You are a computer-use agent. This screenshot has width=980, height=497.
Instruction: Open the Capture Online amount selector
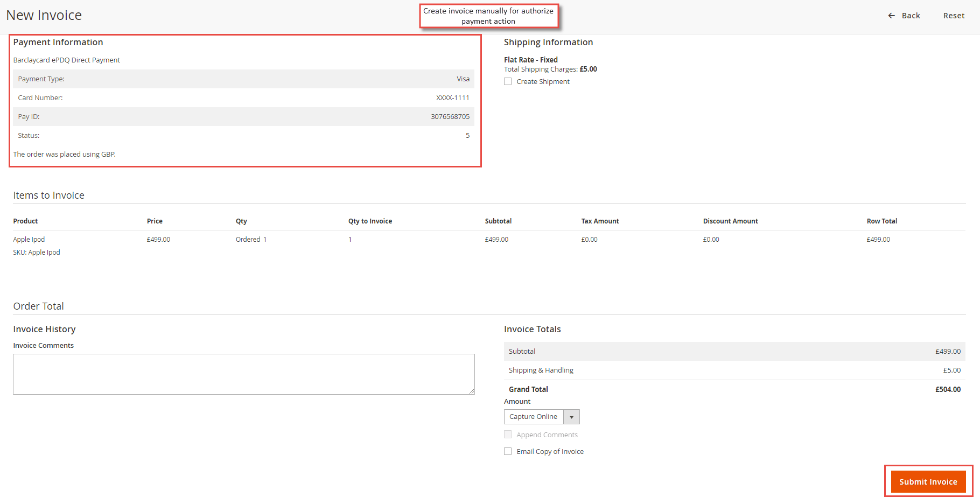(534, 416)
